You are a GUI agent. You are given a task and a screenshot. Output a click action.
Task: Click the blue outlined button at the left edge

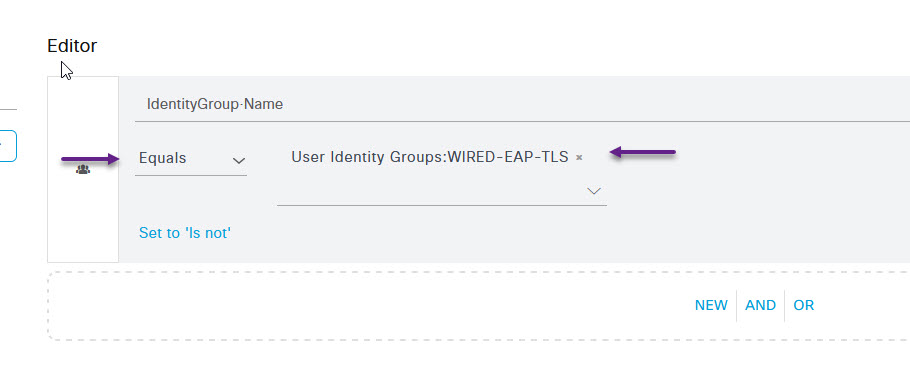pos(8,146)
